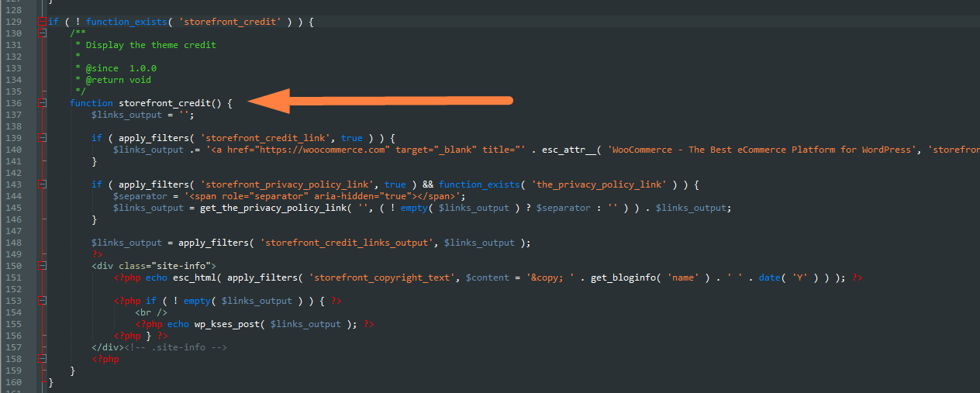This screenshot has height=393, width=980.
Task: Click the comment 'Display the theme credit'
Action: tap(151, 45)
